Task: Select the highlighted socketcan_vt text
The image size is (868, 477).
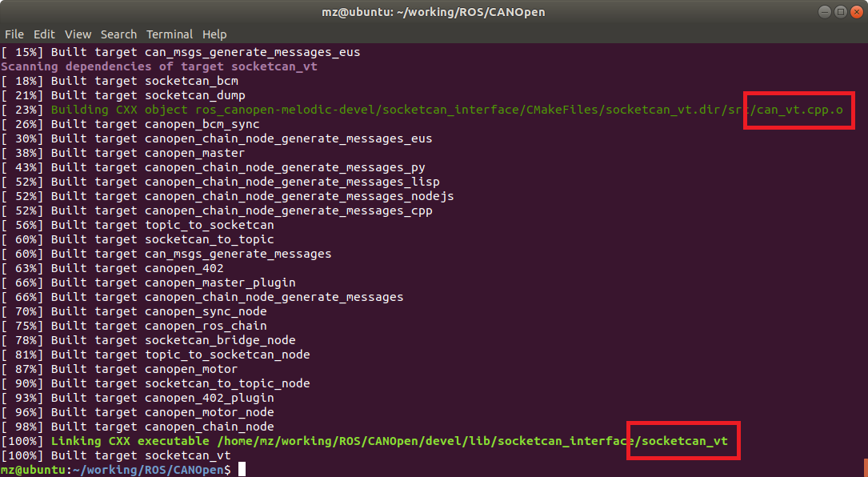Action: 683,440
